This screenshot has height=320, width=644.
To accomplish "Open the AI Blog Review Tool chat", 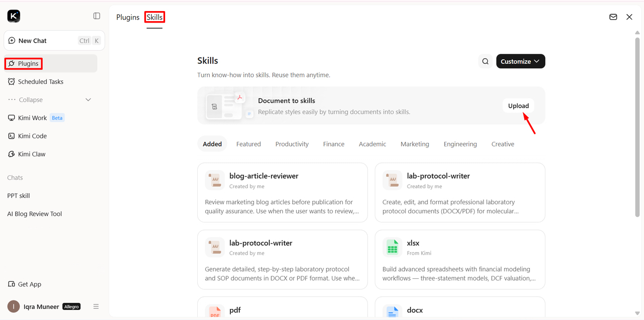I will coord(35,214).
